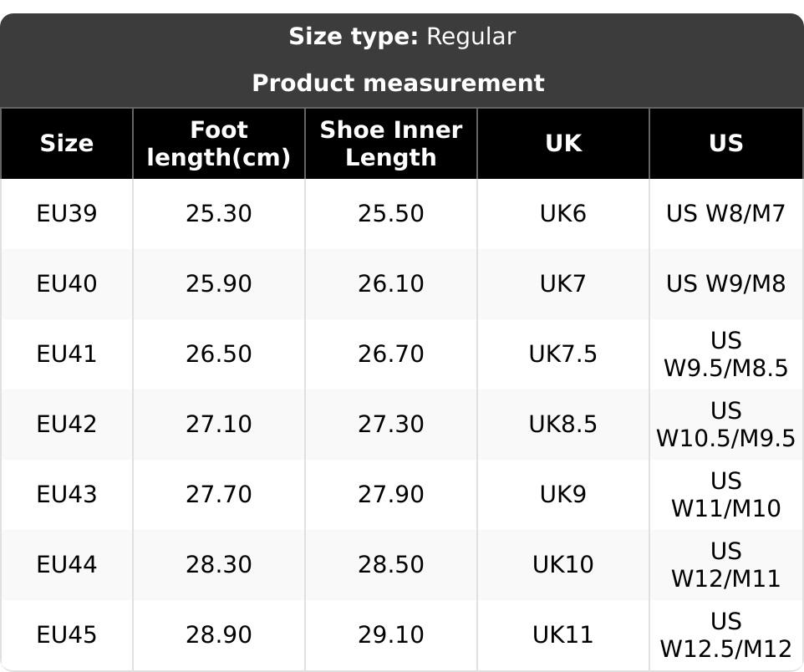
Task: Select the US W12.5/M12 cell
Action: pos(725,635)
